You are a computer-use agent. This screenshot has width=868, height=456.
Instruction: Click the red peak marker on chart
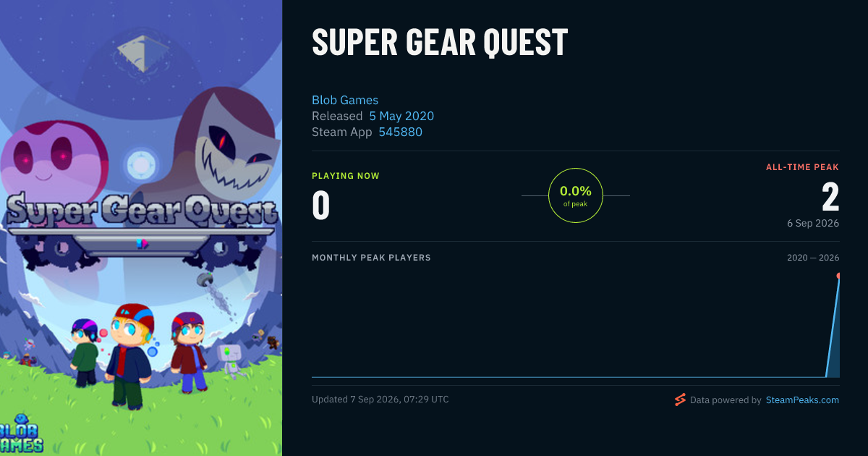tap(838, 276)
